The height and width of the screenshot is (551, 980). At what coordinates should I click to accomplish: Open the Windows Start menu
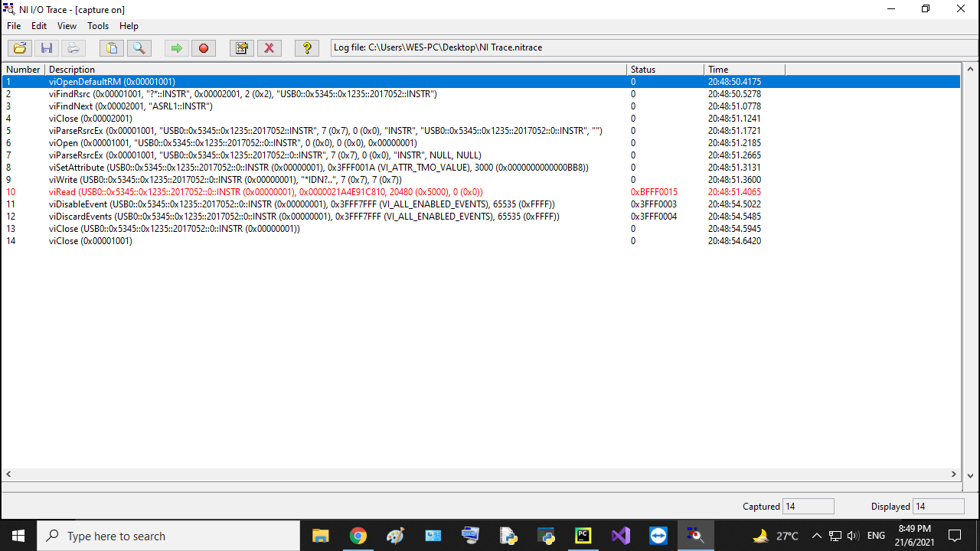tap(18, 536)
